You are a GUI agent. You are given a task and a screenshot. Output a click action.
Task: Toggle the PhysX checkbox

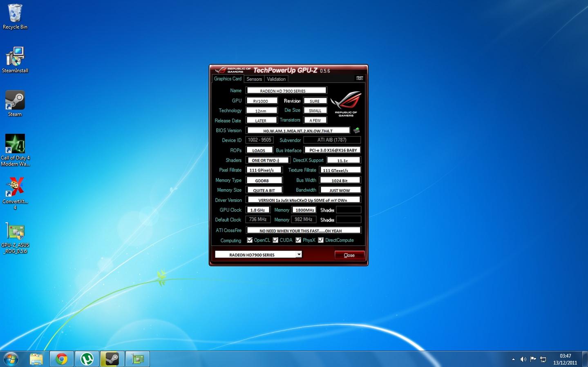(298, 240)
